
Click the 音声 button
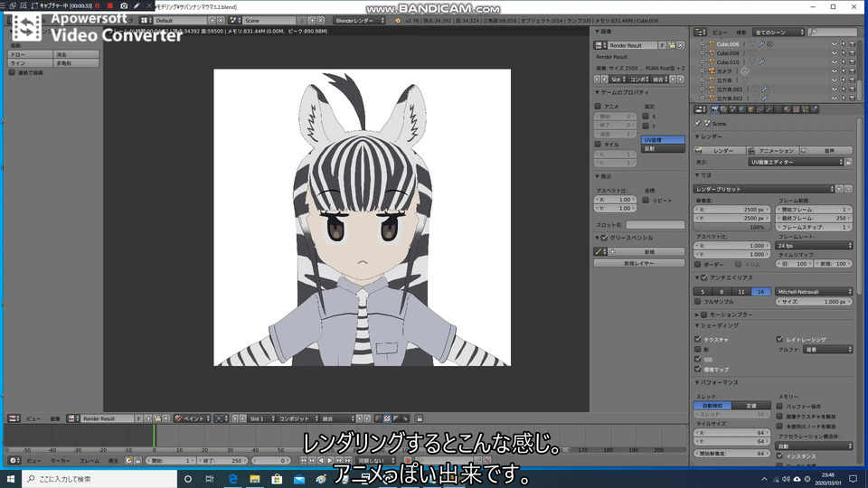(x=826, y=151)
